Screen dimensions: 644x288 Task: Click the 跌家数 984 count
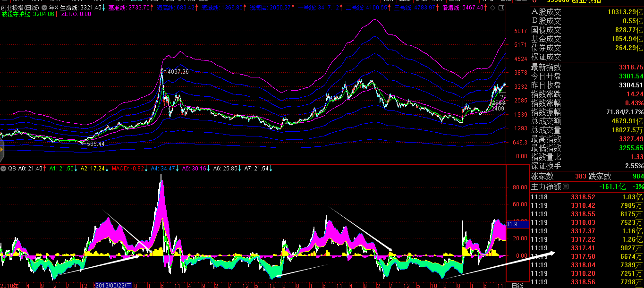click(x=637, y=177)
